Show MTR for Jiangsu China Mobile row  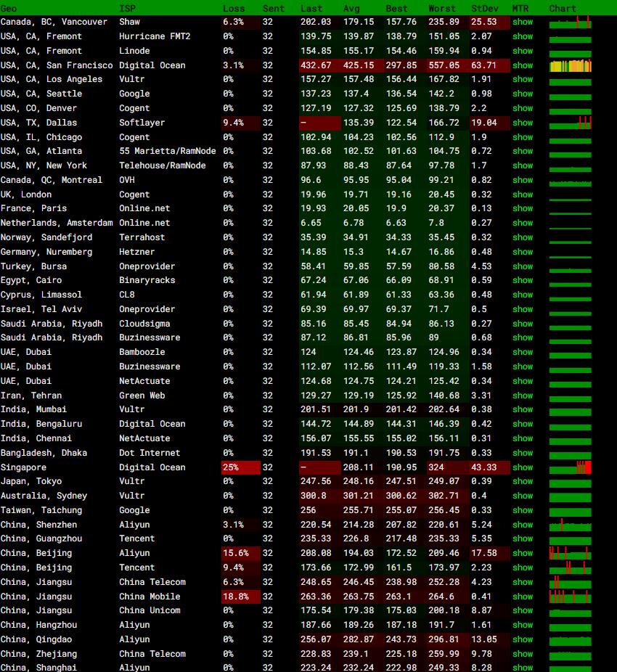[523, 597]
